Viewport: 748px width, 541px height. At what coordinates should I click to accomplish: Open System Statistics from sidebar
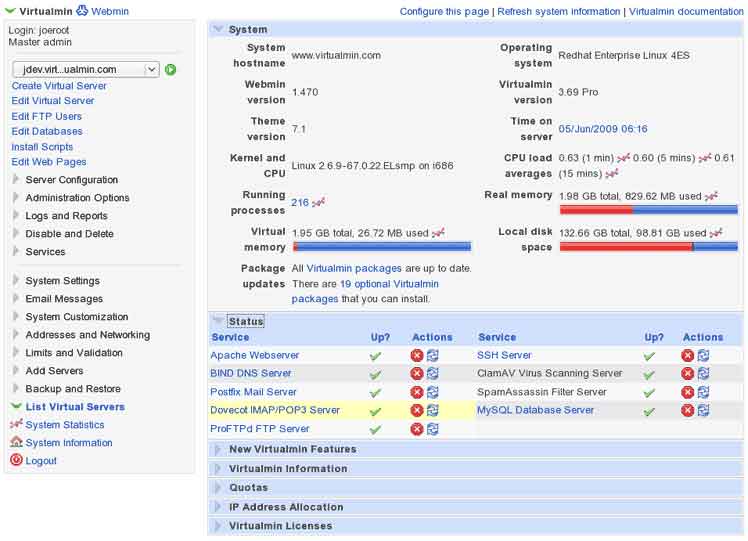[x=64, y=425]
